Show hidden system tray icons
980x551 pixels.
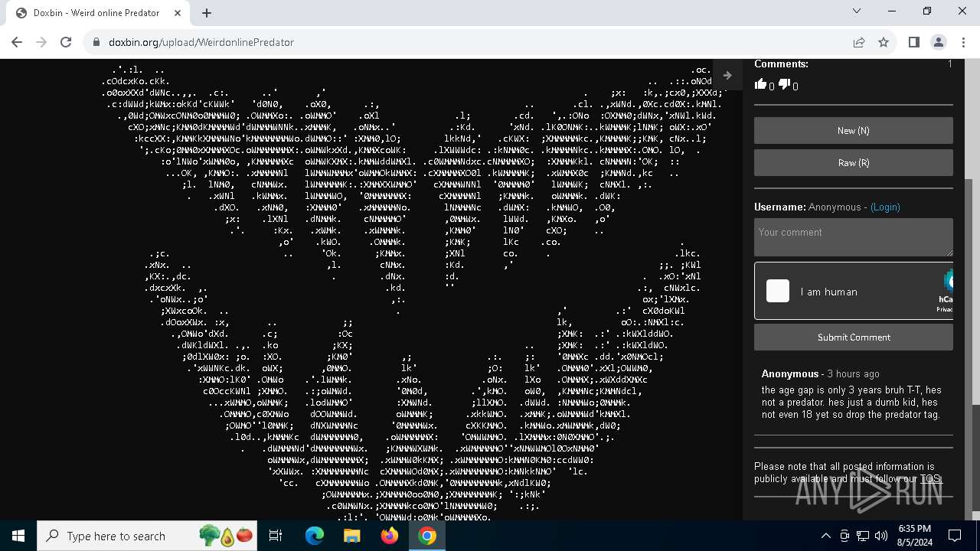pos(825,536)
